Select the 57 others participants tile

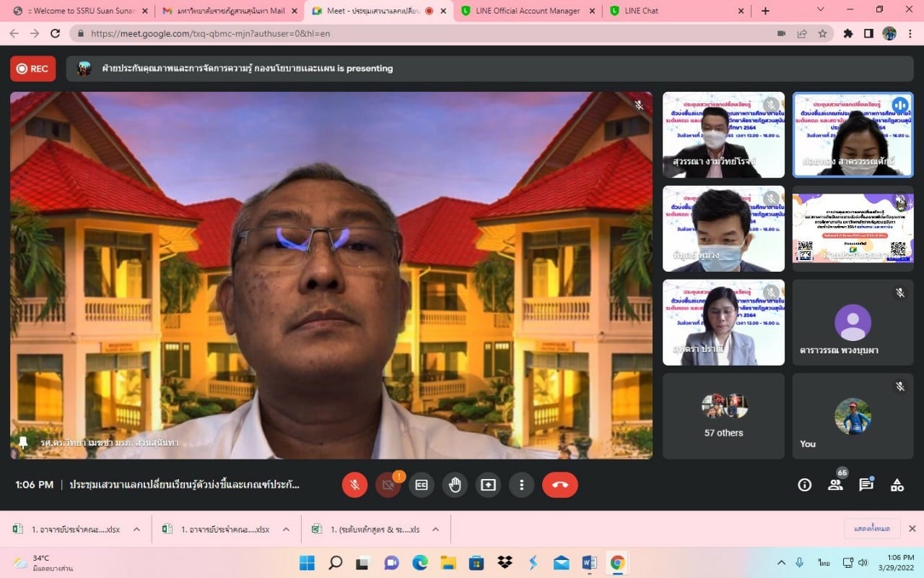coord(723,416)
